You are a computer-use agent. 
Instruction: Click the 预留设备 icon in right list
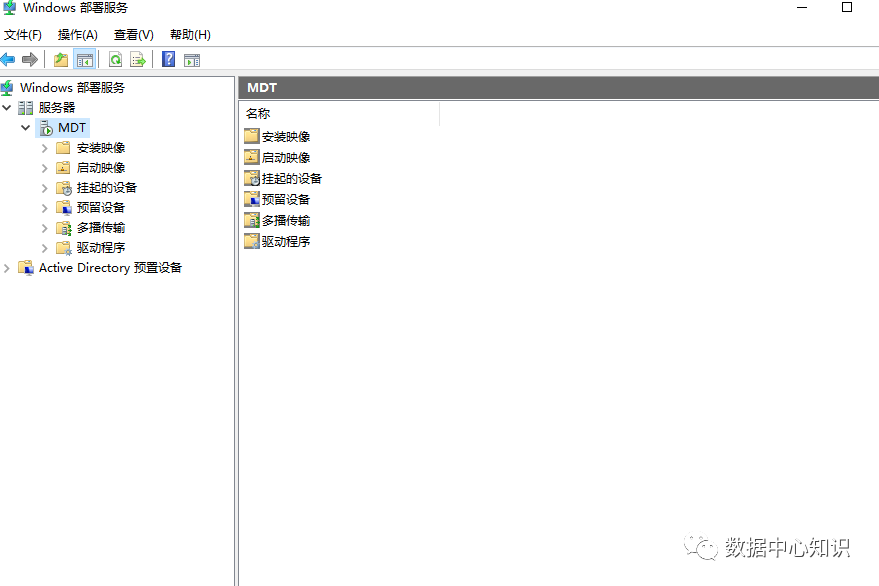tap(252, 199)
